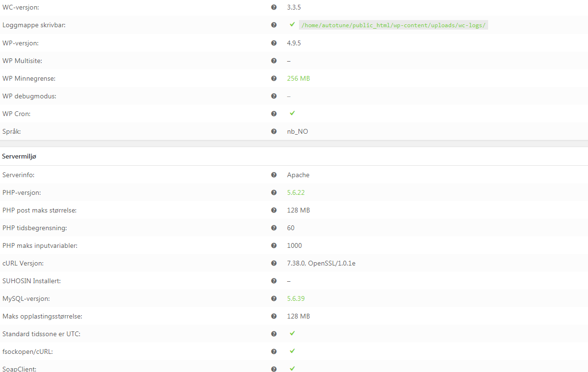Click the cURL value 7.38.0, OpenSSL/1.0.1e

[321, 263]
